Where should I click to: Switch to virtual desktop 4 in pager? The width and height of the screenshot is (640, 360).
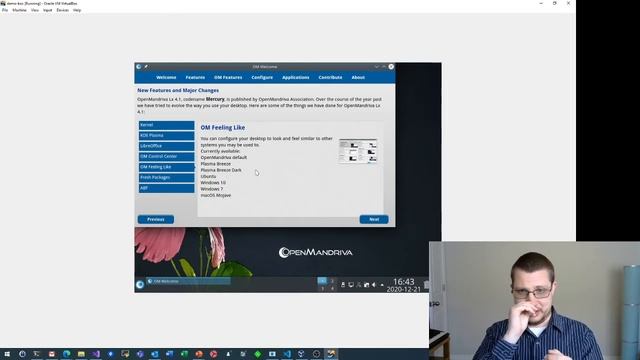pyautogui.click(x=332, y=288)
